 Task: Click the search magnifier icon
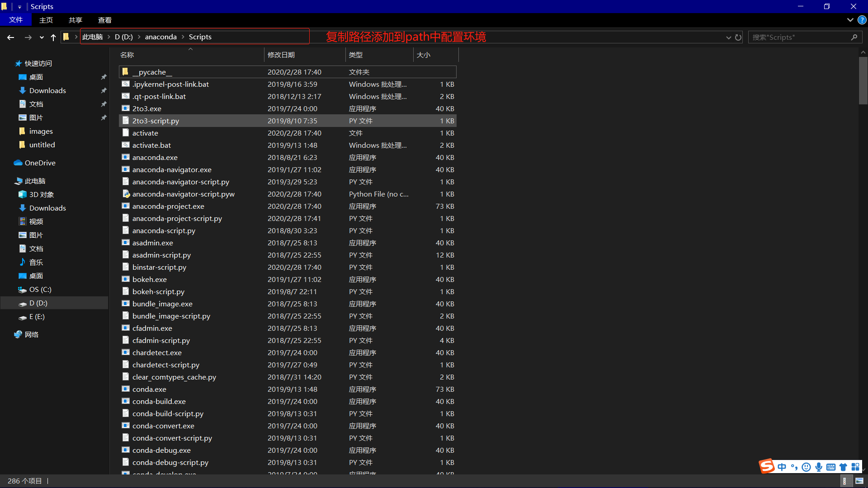(854, 38)
